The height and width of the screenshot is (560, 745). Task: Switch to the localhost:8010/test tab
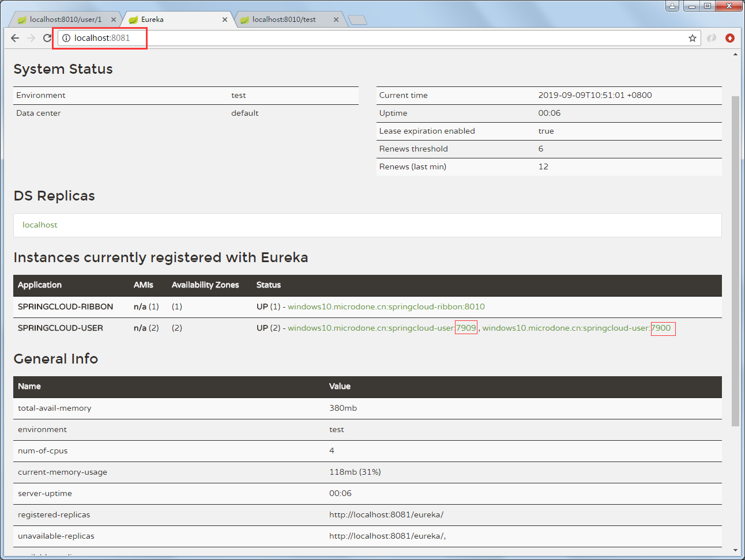tap(288, 20)
